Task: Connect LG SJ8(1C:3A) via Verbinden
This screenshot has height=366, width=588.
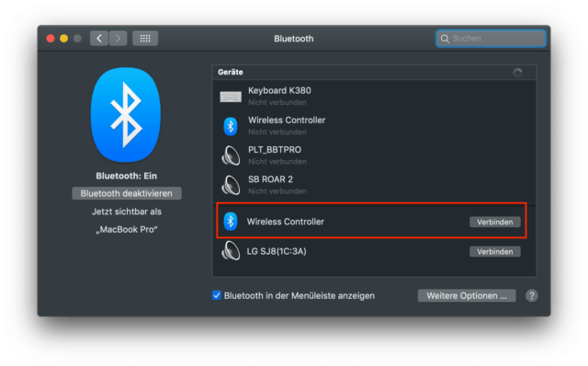Action: point(494,251)
